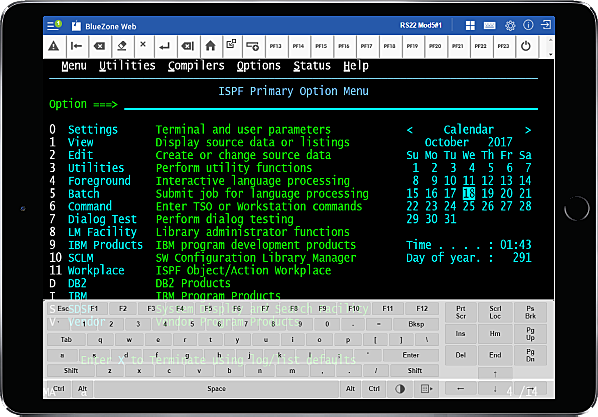Click the attention warning triangle icon
The width and height of the screenshot is (598, 417).
(54, 46)
